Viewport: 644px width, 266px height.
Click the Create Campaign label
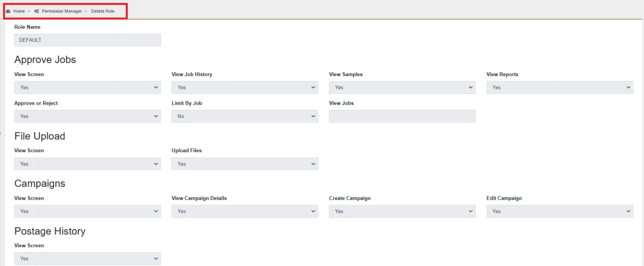350,198
